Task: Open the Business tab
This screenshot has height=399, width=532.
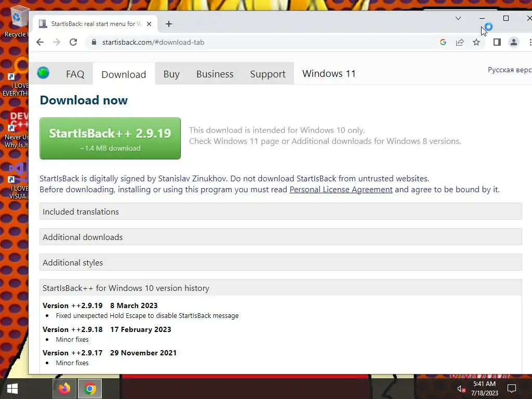Action: [x=215, y=74]
